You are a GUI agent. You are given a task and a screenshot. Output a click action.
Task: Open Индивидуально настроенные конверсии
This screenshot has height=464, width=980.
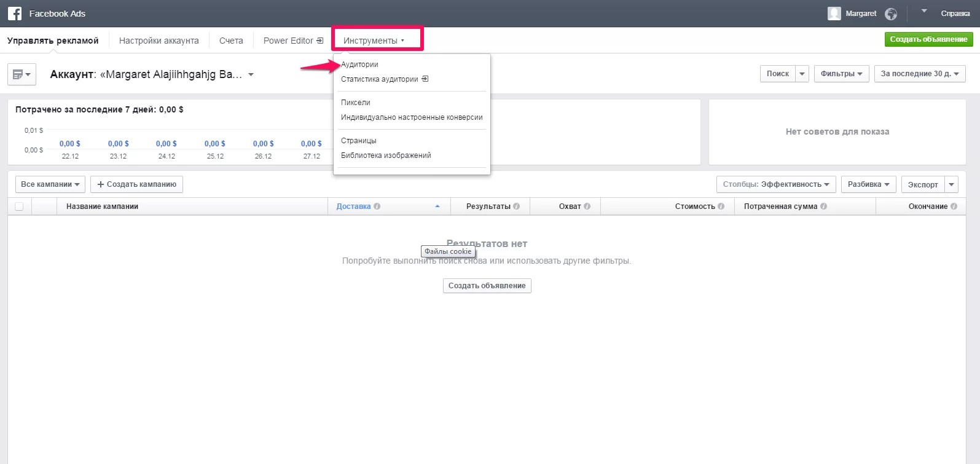412,117
